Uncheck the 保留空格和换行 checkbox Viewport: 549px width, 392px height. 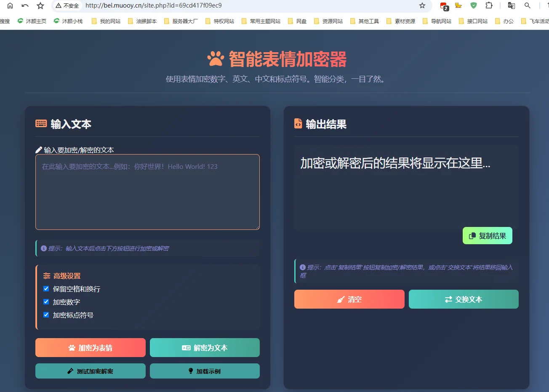click(x=46, y=289)
